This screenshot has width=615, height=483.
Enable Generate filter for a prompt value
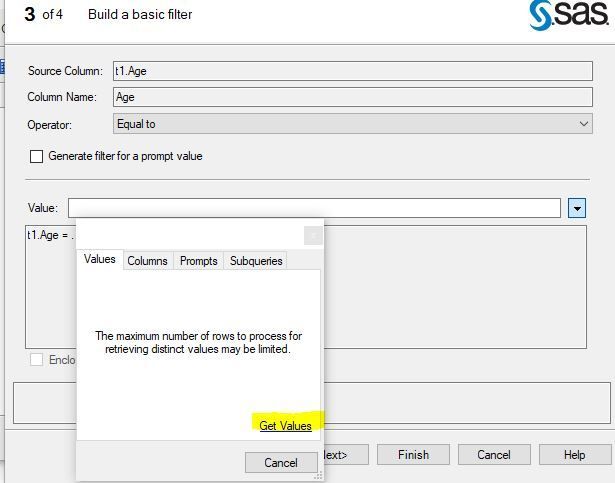pos(36,157)
